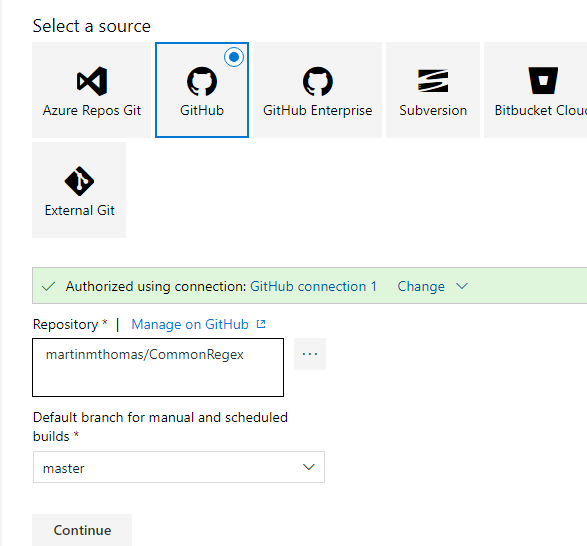The height and width of the screenshot is (546, 587).
Task: Click the 'Default branch for manual and scheduled builds' label
Action: point(160,427)
